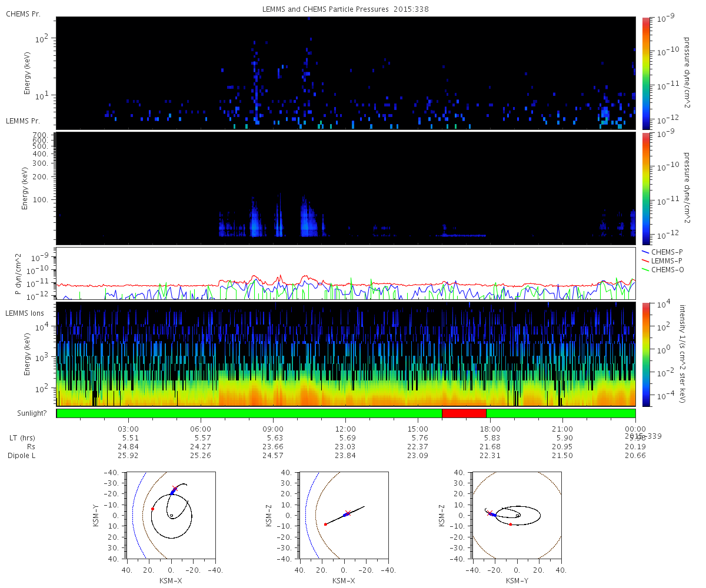The image size is (706, 588).
Task: Click the CHEMS-O green legend entry
Action: (x=662, y=269)
